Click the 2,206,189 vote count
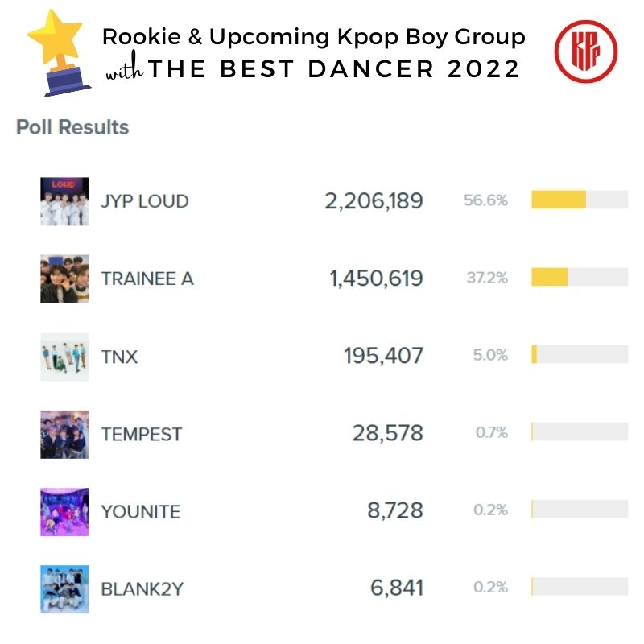 (x=374, y=201)
